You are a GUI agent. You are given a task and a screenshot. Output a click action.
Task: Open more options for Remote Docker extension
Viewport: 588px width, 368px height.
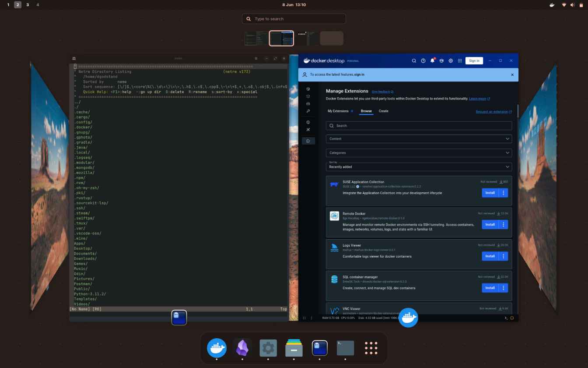504,224
